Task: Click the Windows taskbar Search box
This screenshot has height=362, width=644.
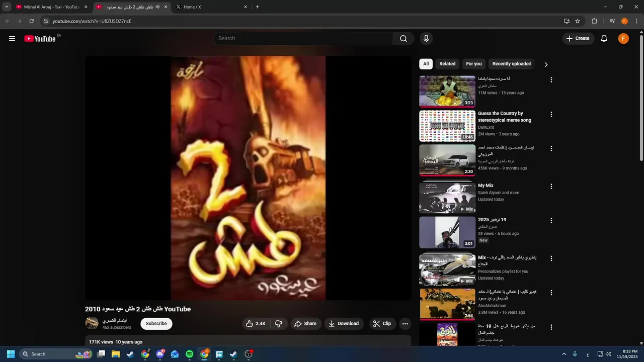Action: click(56, 354)
